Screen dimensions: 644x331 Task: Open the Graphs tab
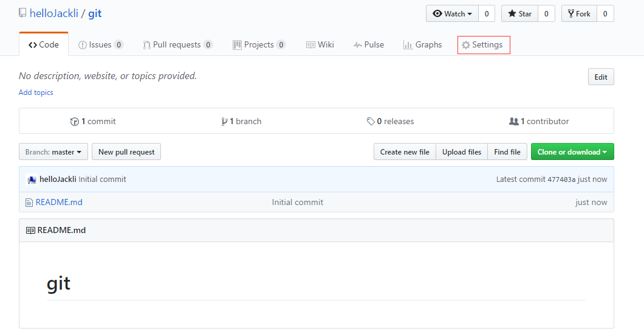(x=423, y=45)
